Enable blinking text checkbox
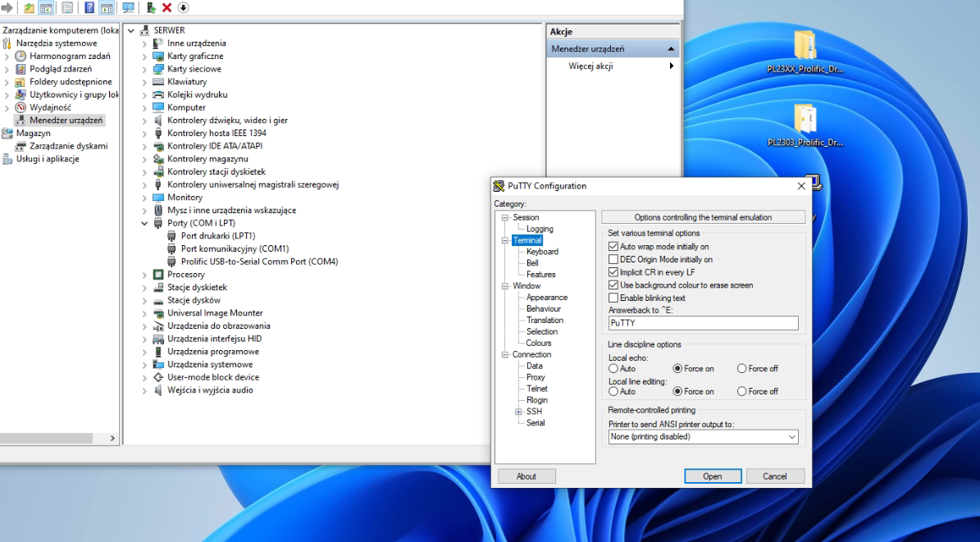The height and width of the screenshot is (542, 980). point(613,298)
